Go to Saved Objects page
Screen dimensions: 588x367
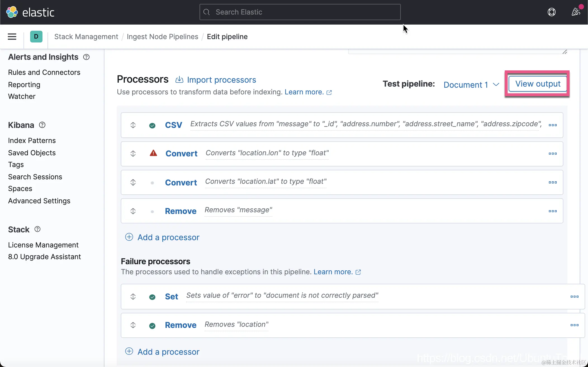point(32,153)
